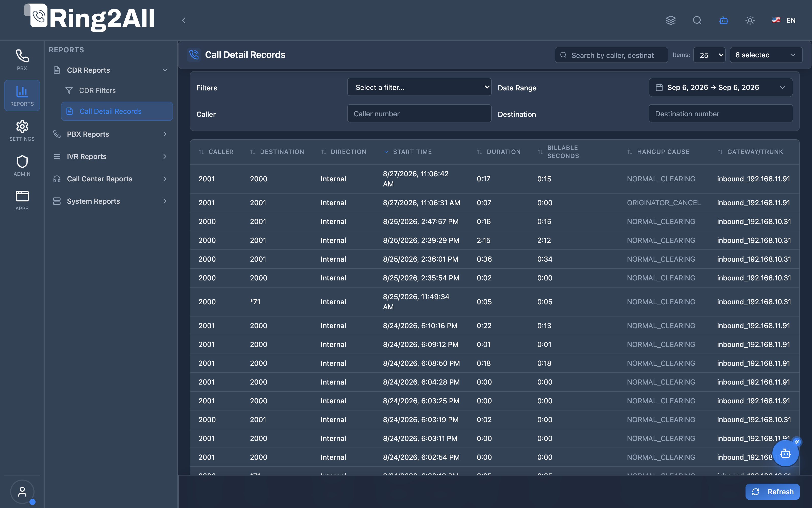Image resolution: width=812 pixels, height=508 pixels.
Task: Click the robot assistant header icon
Action: click(x=724, y=21)
